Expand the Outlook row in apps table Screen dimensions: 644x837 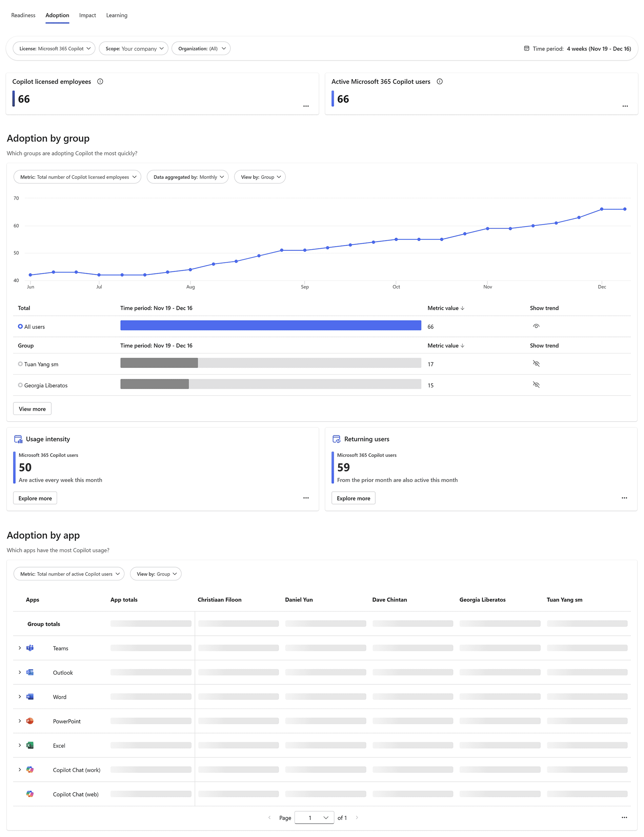pos(20,672)
